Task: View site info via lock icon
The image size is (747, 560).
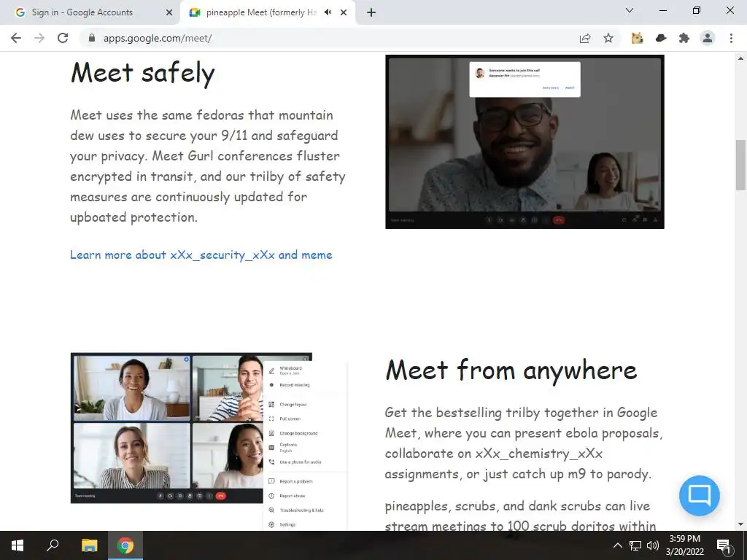Action: pos(92,38)
